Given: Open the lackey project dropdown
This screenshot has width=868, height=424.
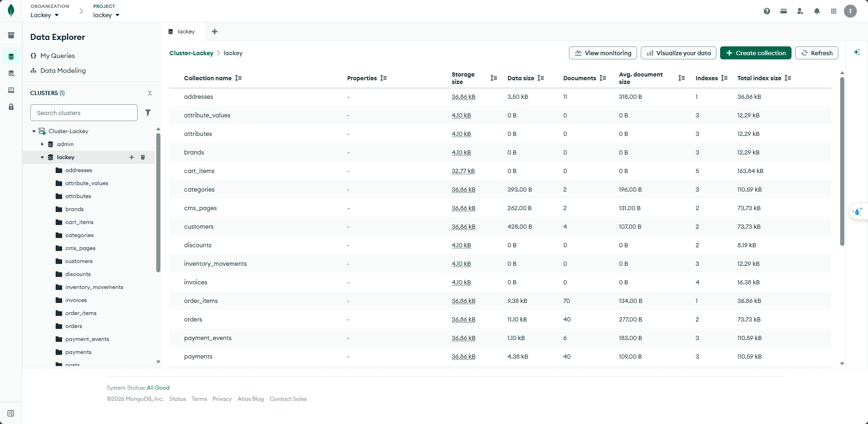Looking at the screenshot, I should (x=106, y=15).
